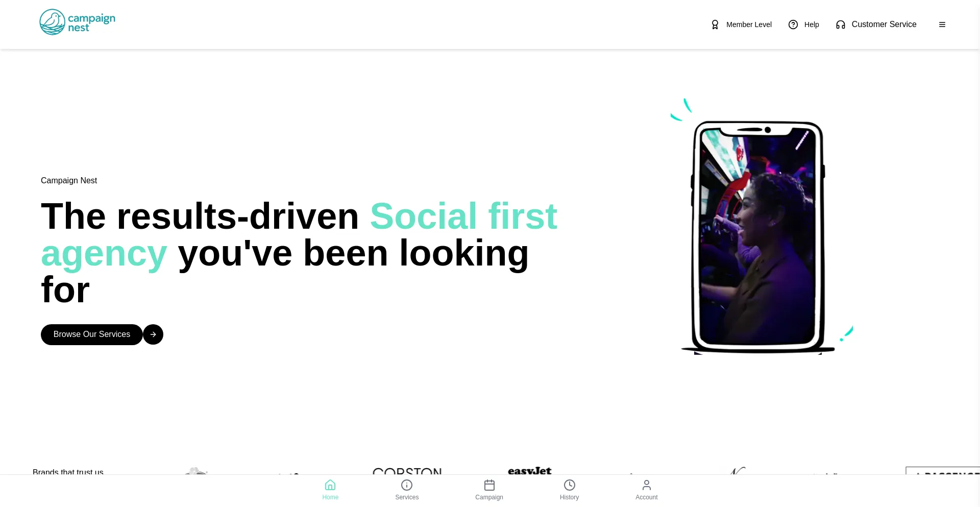The image size is (980, 507).
Task: Click the Campaign Nest bird logo
Action: 78,22
